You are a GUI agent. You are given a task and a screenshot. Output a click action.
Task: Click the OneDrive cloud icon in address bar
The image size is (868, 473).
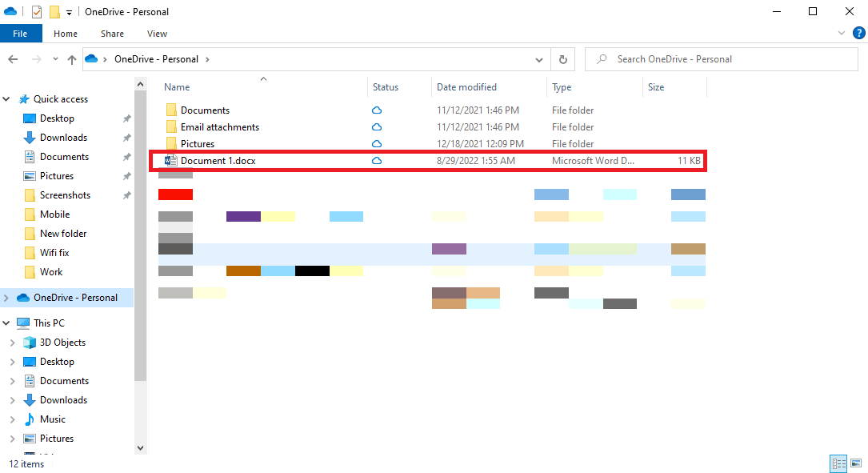[92, 58]
